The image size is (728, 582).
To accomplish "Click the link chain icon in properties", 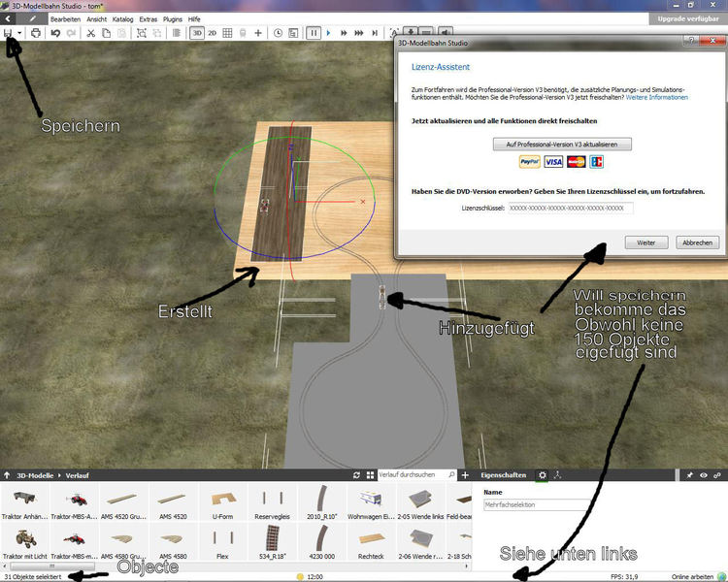I will [717, 475].
